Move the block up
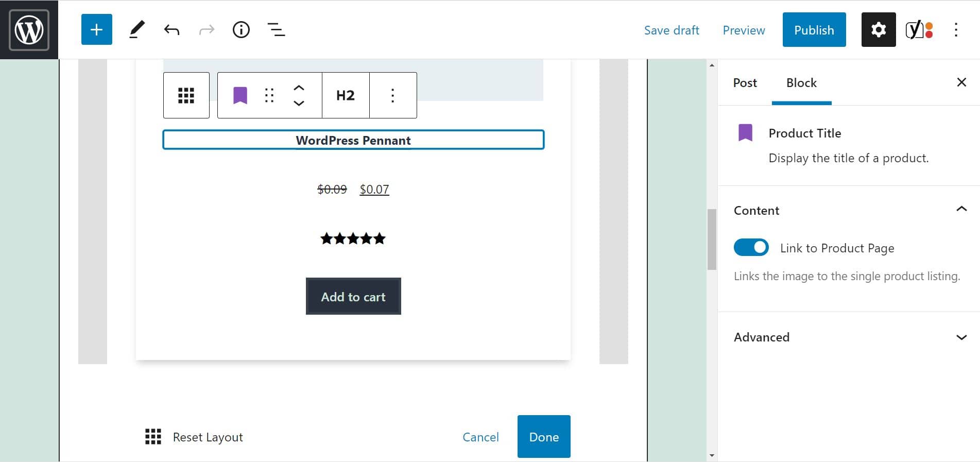Image resolution: width=980 pixels, height=462 pixels. [x=299, y=88]
